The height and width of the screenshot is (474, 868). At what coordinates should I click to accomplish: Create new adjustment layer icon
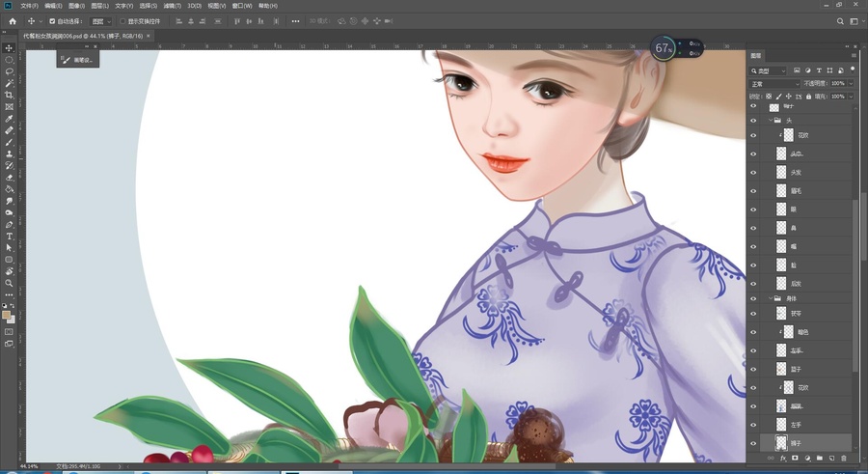(807, 458)
